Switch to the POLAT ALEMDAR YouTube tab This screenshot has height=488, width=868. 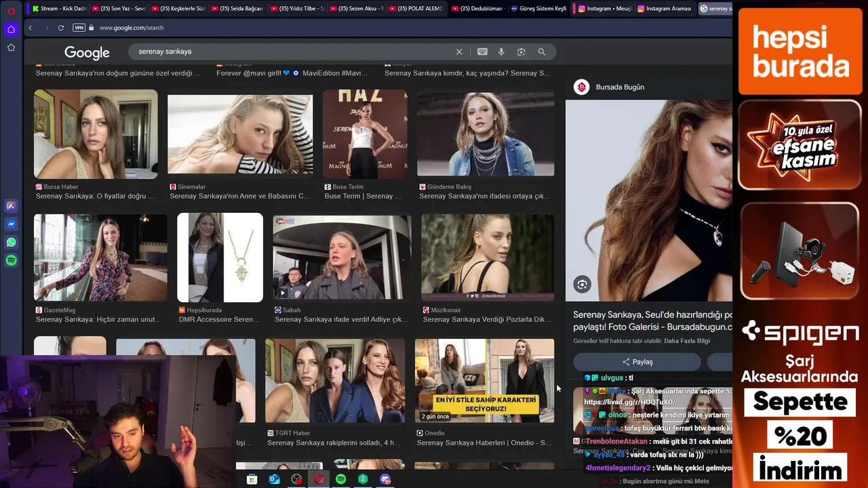point(417,9)
